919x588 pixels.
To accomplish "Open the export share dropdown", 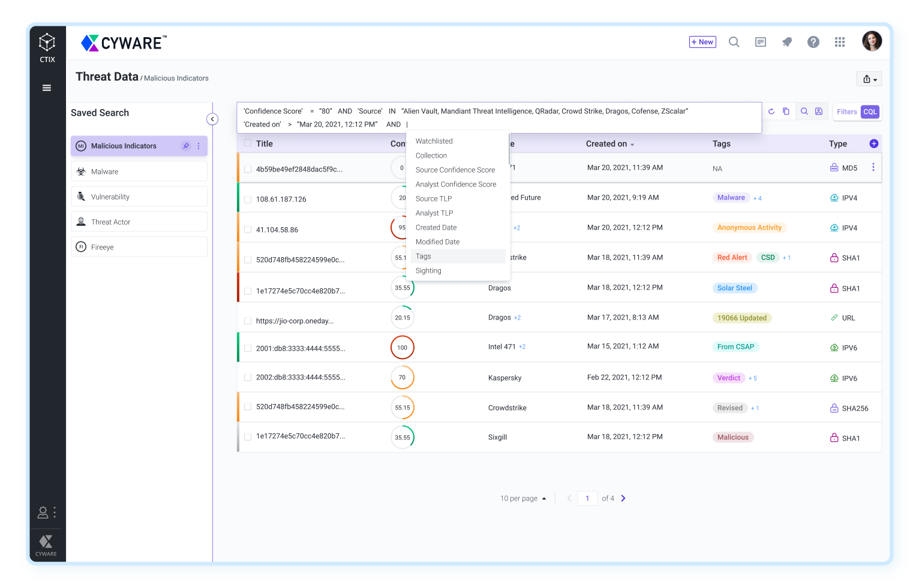I will 869,79.
